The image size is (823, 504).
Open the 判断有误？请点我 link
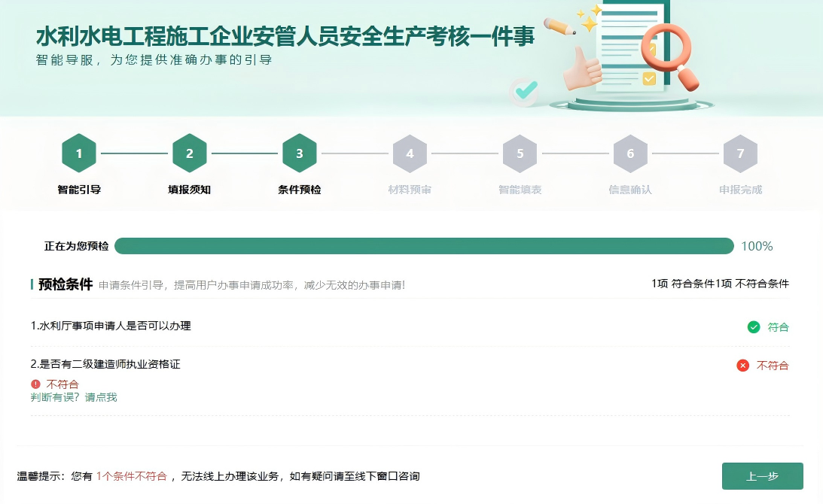coord(74,397)
